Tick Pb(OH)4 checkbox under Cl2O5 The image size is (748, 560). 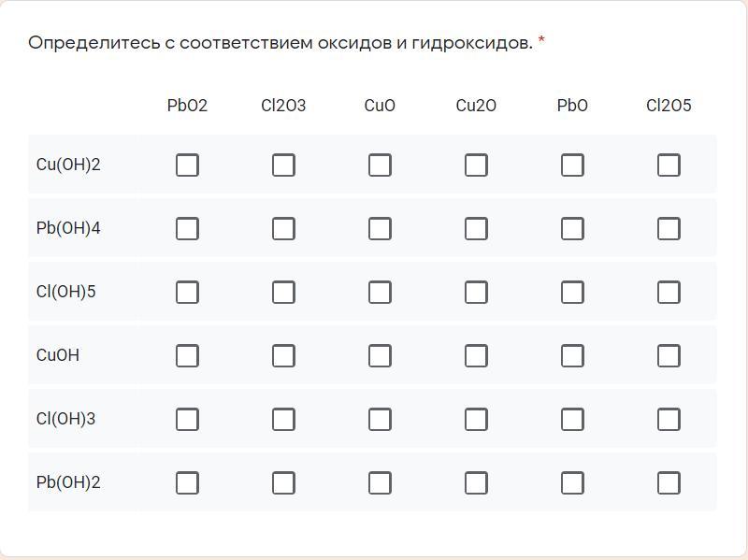click(x=669, y=229)
